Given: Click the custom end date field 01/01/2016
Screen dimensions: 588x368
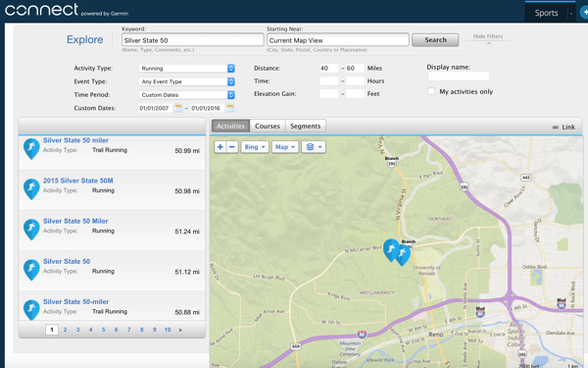Looking at the screenshot, I should (207, 108).
